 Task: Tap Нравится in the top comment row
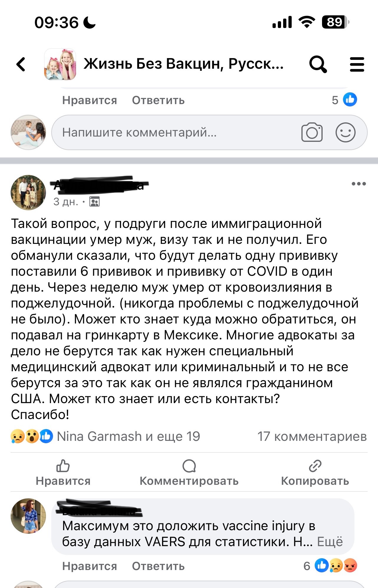click(x=90, y=100)
